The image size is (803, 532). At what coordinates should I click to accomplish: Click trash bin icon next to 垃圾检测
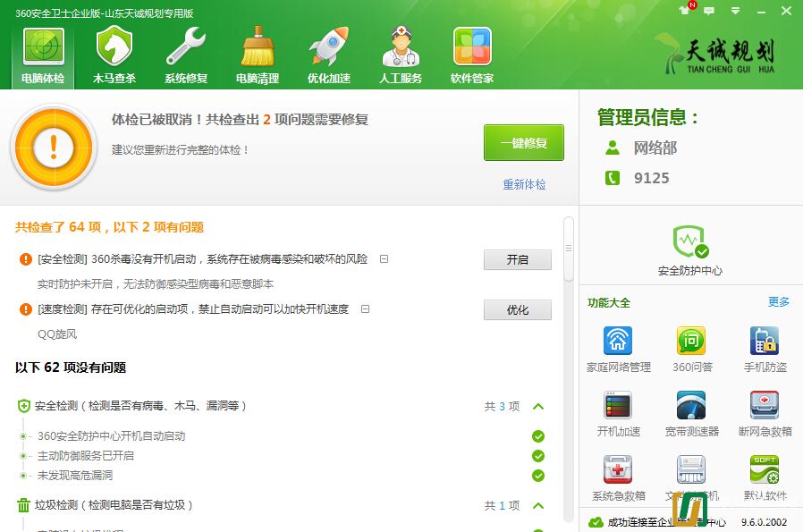click(23, 505)
